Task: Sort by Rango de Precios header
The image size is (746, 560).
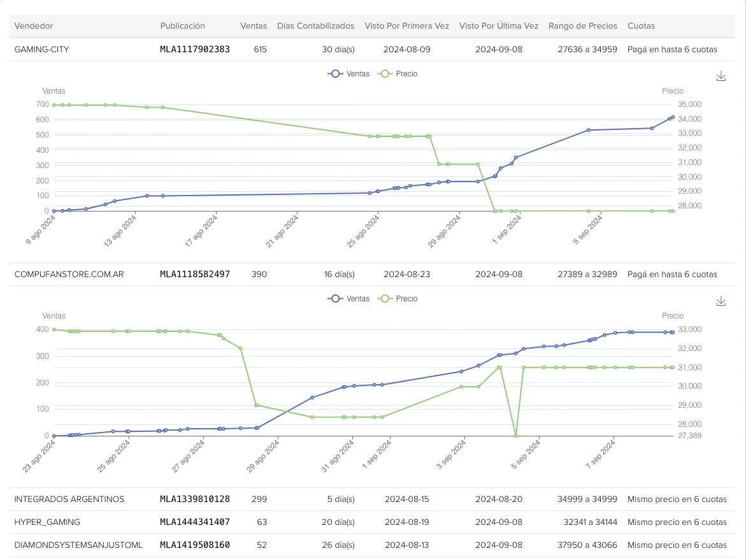Action: [583, 26]
